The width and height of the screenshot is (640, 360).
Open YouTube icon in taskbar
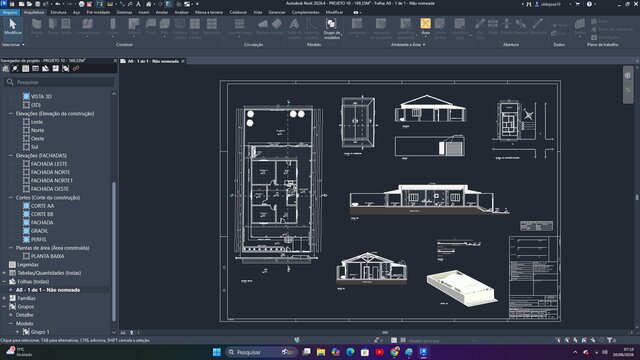tap(380, 352)
